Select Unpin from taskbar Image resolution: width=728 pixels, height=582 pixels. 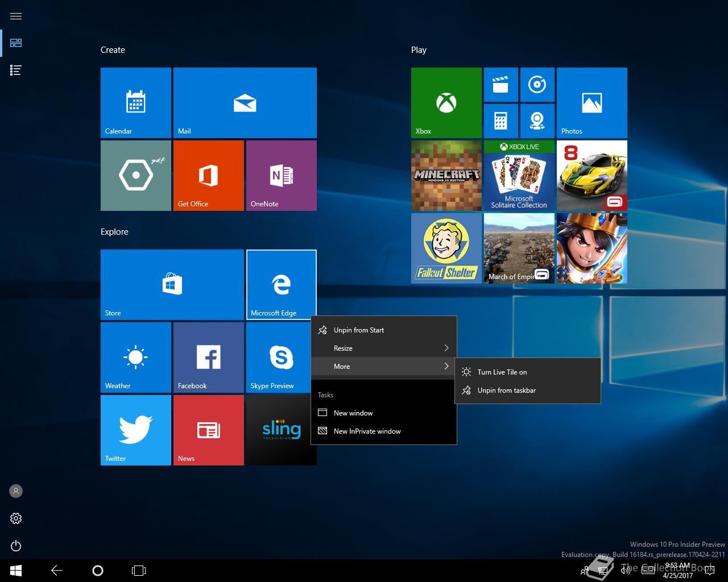(x=528, y=390)
